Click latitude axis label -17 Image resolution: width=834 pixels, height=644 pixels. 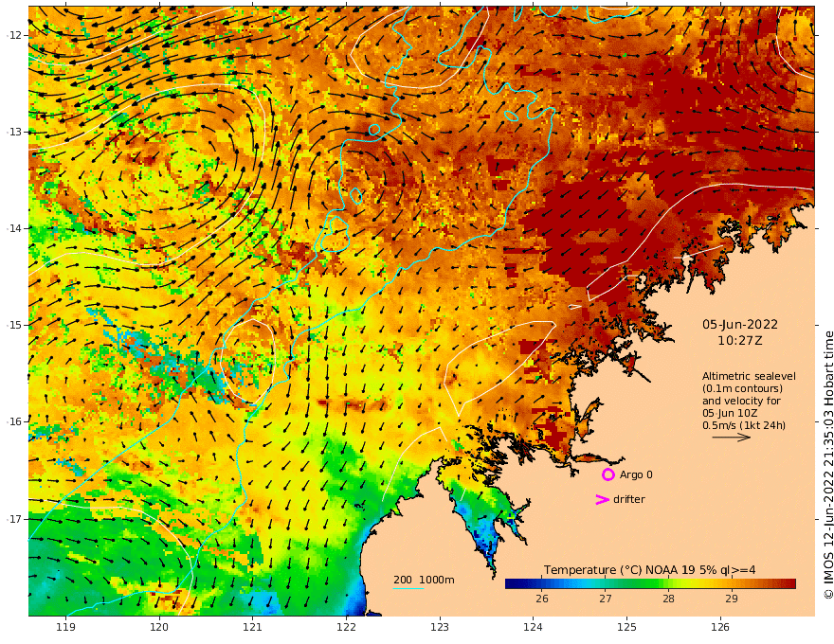coord(13,519)
